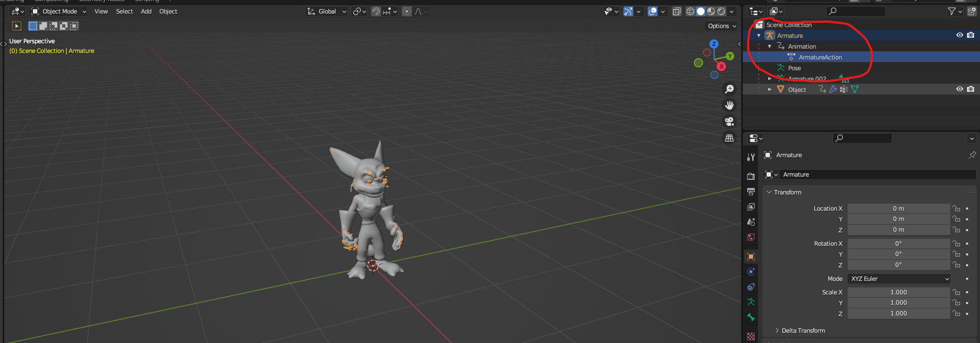Collapse the Animation tree item
The image size is (980, 343).
coord(770,46)
